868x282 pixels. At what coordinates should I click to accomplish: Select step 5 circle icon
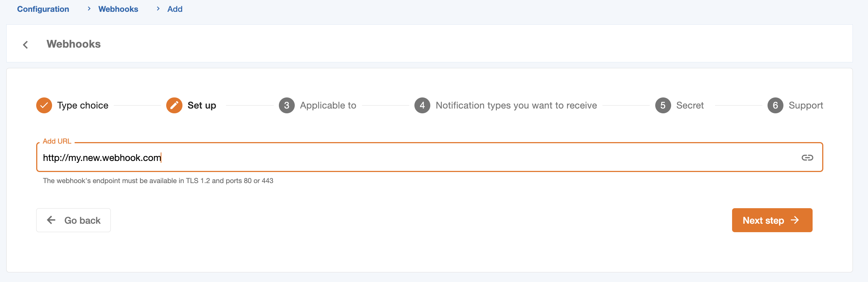(663, 106)
